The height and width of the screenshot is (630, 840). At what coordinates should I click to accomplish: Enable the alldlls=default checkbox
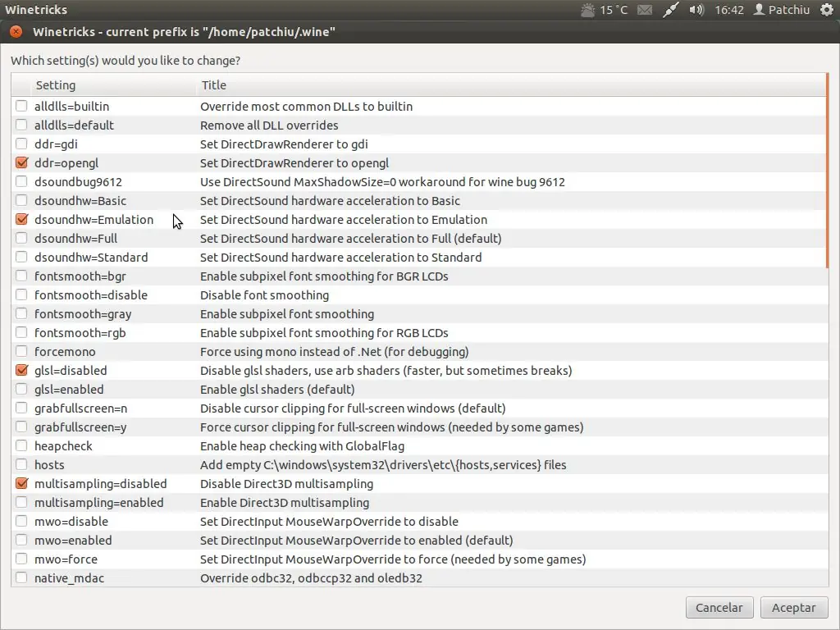click(x=21, y=125)
